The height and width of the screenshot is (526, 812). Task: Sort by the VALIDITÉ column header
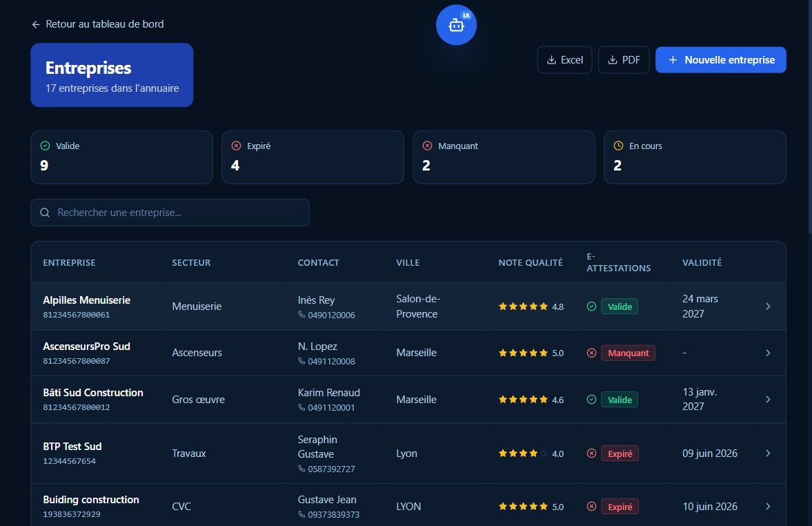702,263
